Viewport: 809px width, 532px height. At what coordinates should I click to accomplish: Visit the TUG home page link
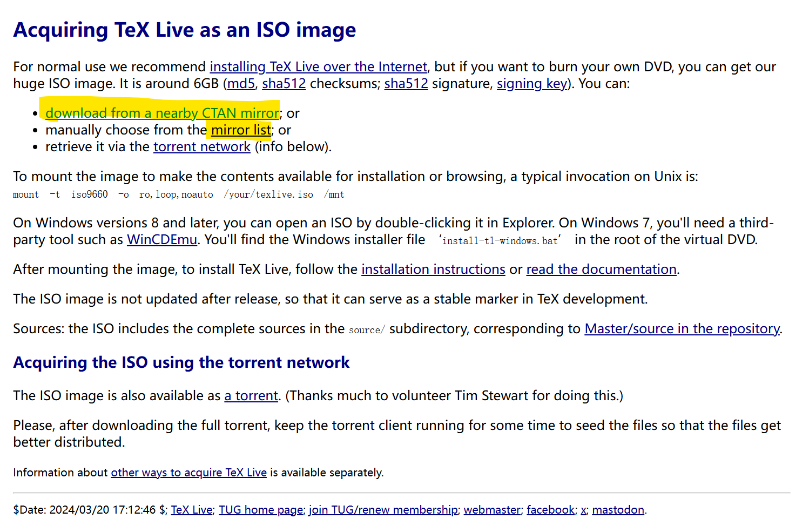pos(261,510)
